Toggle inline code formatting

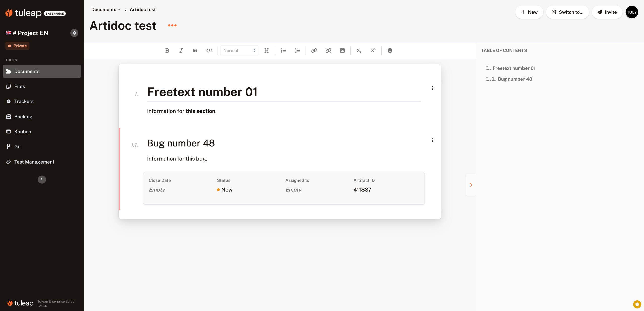tap(209, 50)
